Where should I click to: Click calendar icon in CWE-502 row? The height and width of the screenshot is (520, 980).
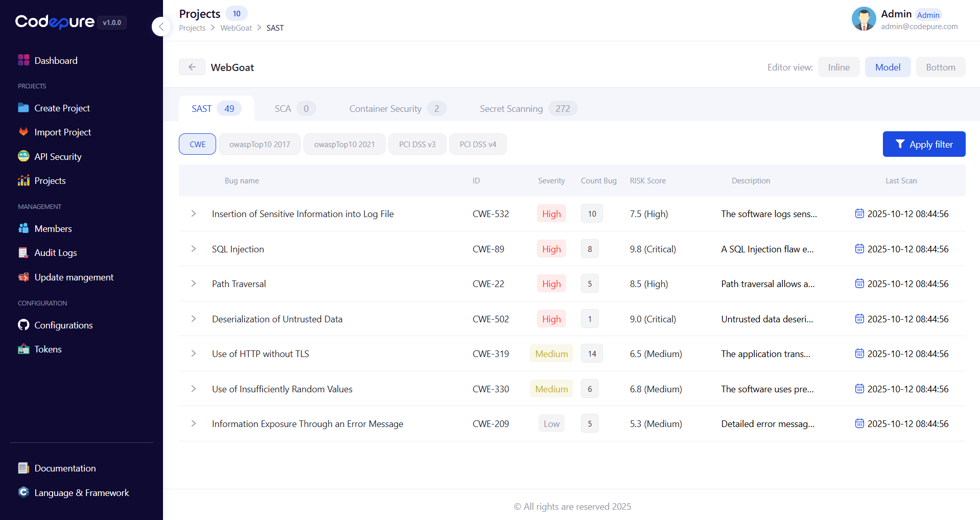(x=859, y=319)
